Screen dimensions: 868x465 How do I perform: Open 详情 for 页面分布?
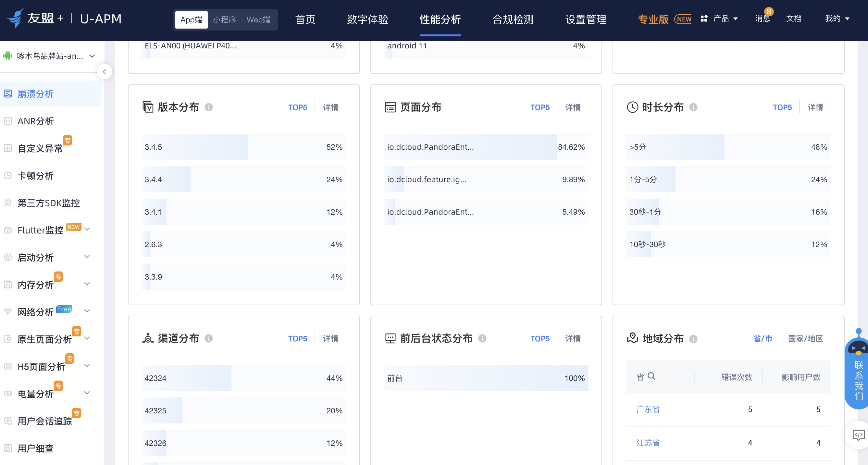(573, 107)
